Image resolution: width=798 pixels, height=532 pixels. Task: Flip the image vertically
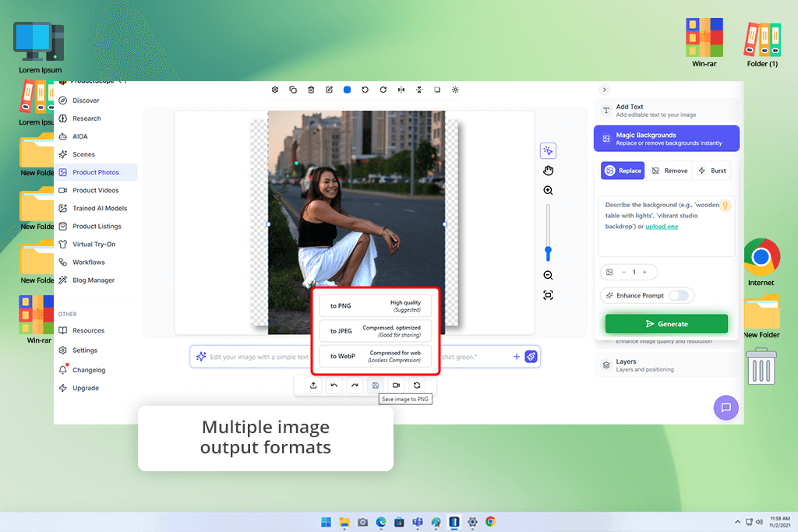point(418,90)
